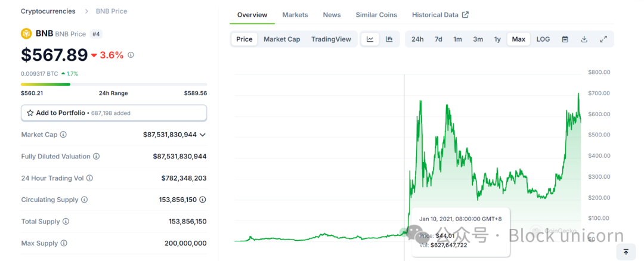Expand chart to fullscreen
644x261 pixels.
pyautogui.click(x=603, y=39)
